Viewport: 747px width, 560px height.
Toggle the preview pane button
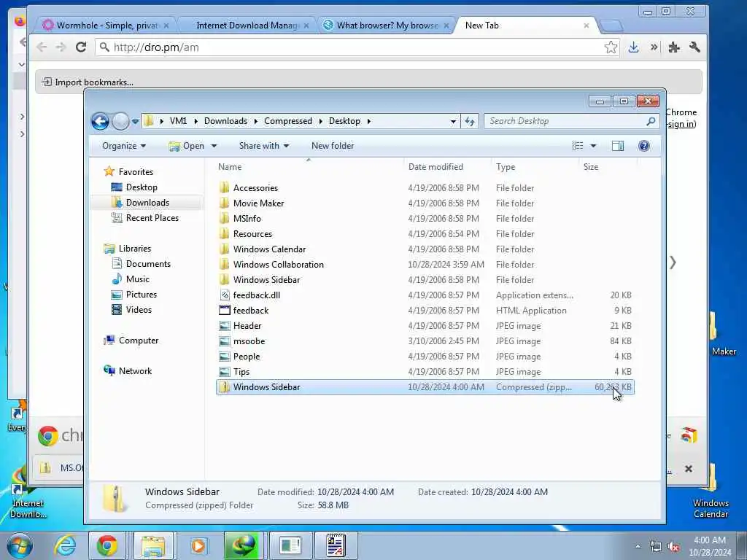[618, 146]
